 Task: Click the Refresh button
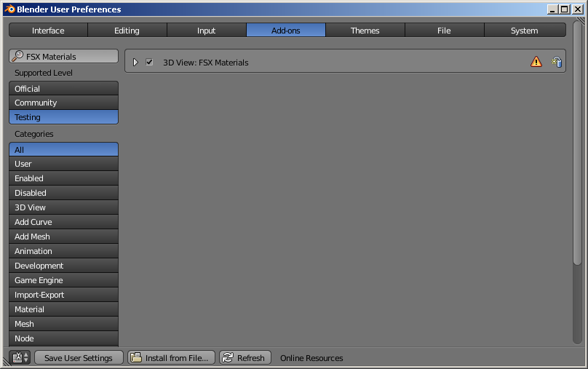point(245,358)
